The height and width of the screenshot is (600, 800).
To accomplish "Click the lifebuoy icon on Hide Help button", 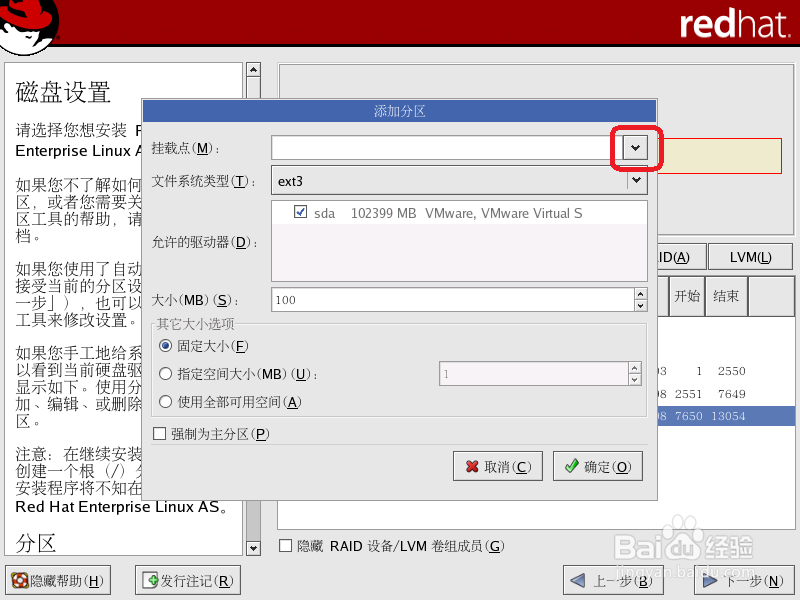I will pos(20,580).
